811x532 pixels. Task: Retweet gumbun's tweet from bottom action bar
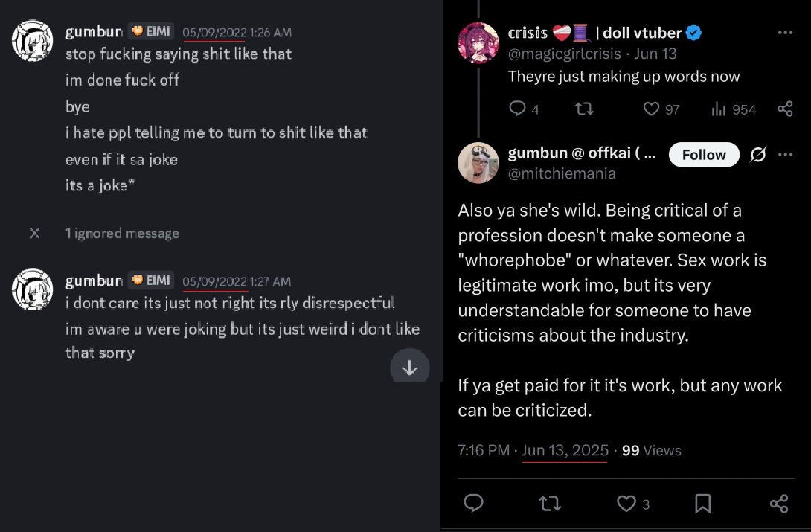(x=550, y=503)
